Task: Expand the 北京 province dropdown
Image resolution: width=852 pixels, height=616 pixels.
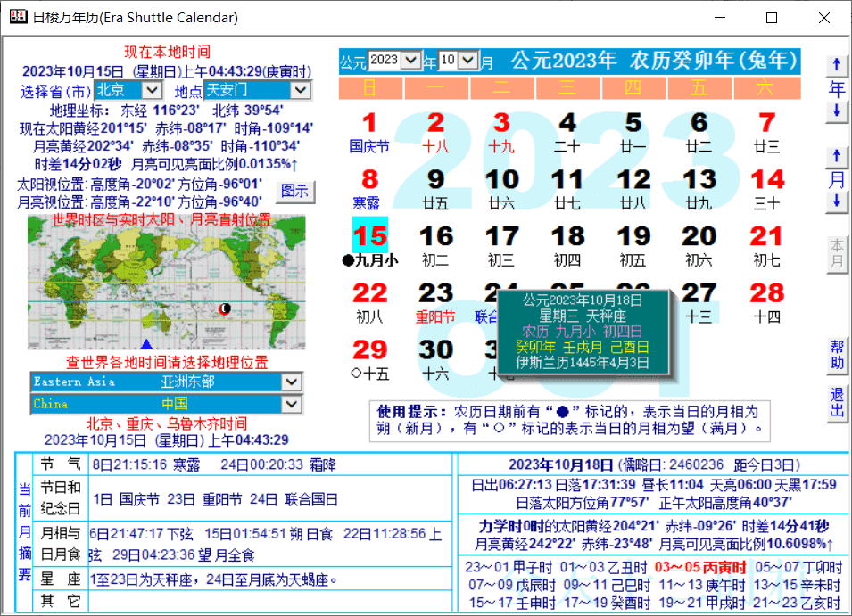Action: click(152, 90)
